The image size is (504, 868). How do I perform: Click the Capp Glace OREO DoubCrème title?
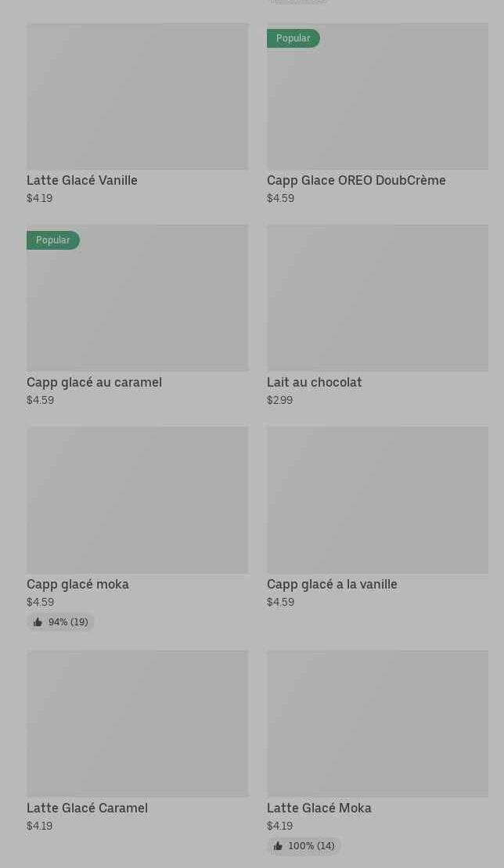coord(356,180)
